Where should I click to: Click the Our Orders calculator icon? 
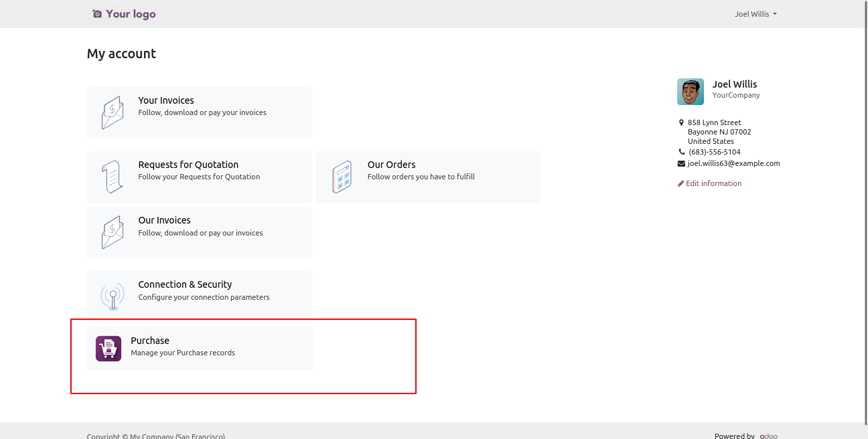(342, 177)
